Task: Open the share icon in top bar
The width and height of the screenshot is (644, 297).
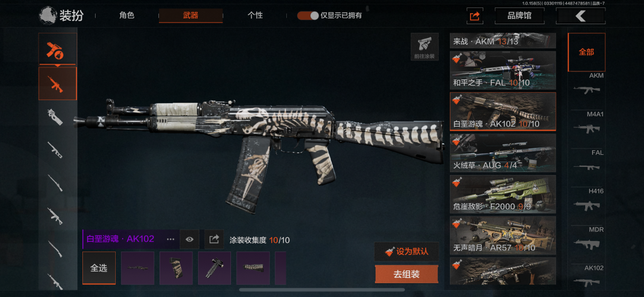Action: (475, 16)
